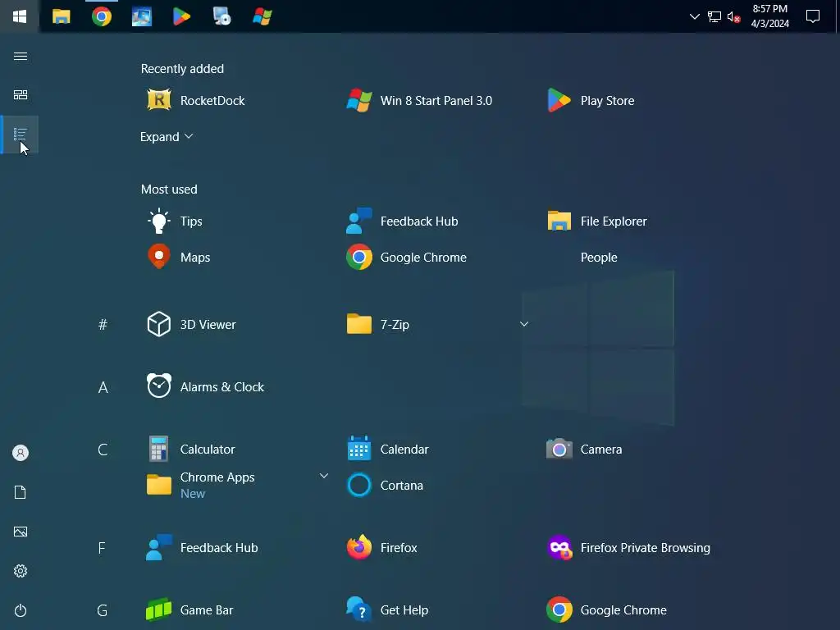Screen dimensions: 840x630
Task: Open Game Bar
Action: pyautogui.click(x=189, y=609)
